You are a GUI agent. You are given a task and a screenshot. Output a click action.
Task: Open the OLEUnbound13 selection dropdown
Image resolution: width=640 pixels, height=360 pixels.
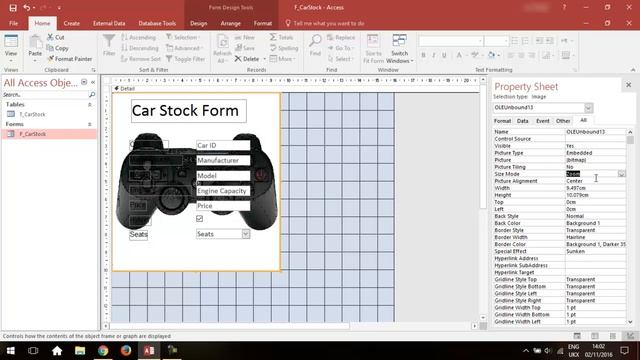coord(588,108)
